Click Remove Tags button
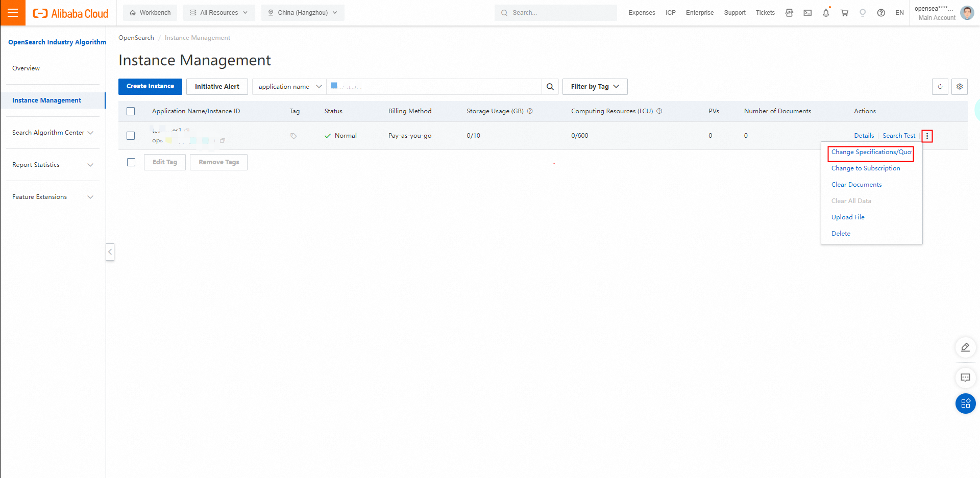 (219, 162)
